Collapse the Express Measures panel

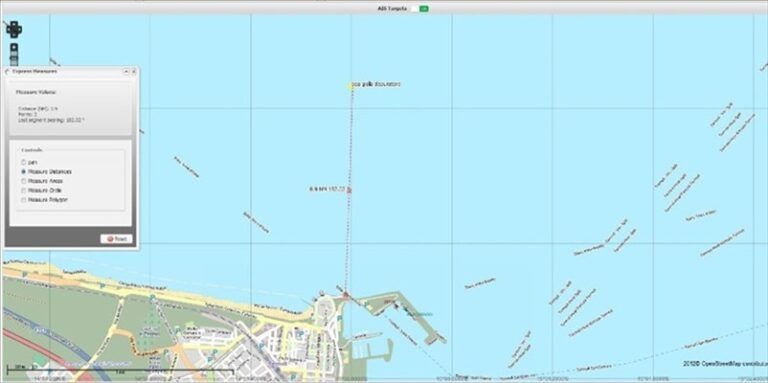click(x=126, y=72)
